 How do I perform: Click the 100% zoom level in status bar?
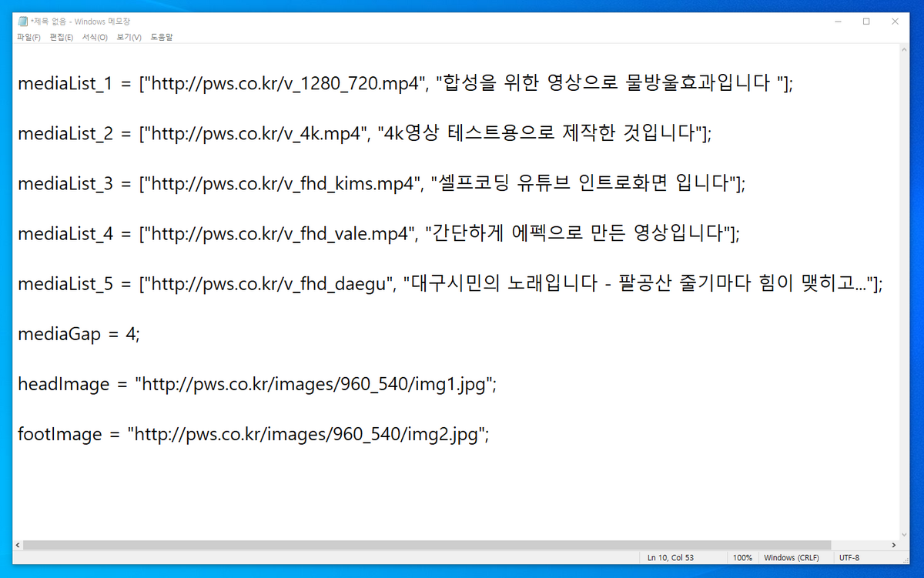(x=742, y=557)
